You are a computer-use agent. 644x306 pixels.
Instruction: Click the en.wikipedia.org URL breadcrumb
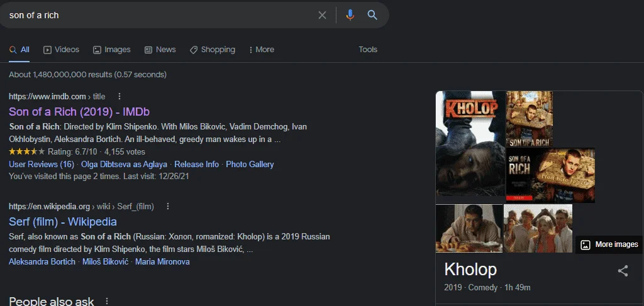[81, 206]
